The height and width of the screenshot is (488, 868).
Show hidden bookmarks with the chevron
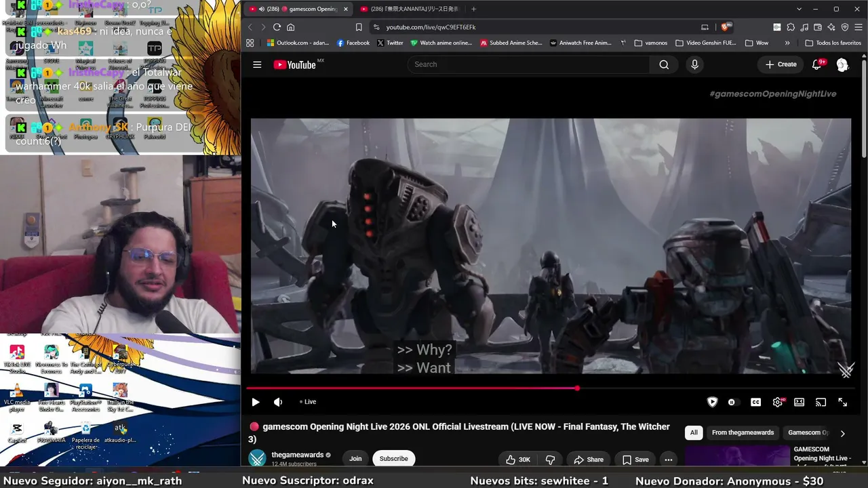787,43
